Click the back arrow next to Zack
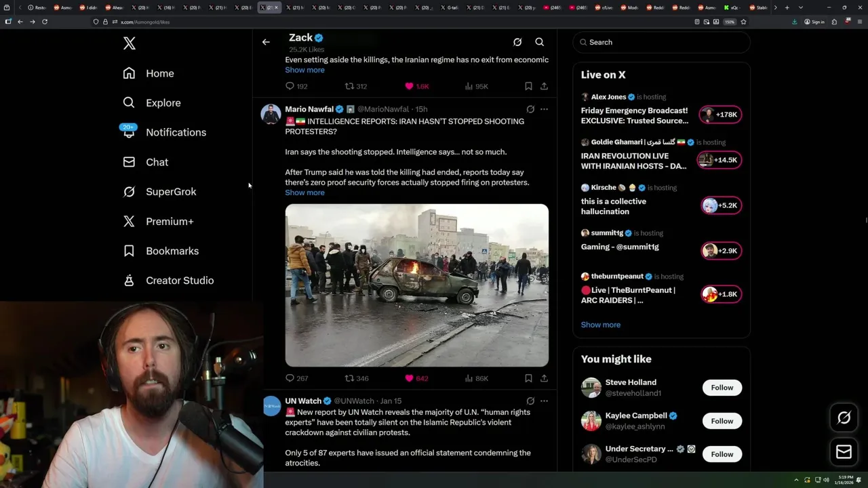This screenshot has height=488, width=868. click(266, 42)
